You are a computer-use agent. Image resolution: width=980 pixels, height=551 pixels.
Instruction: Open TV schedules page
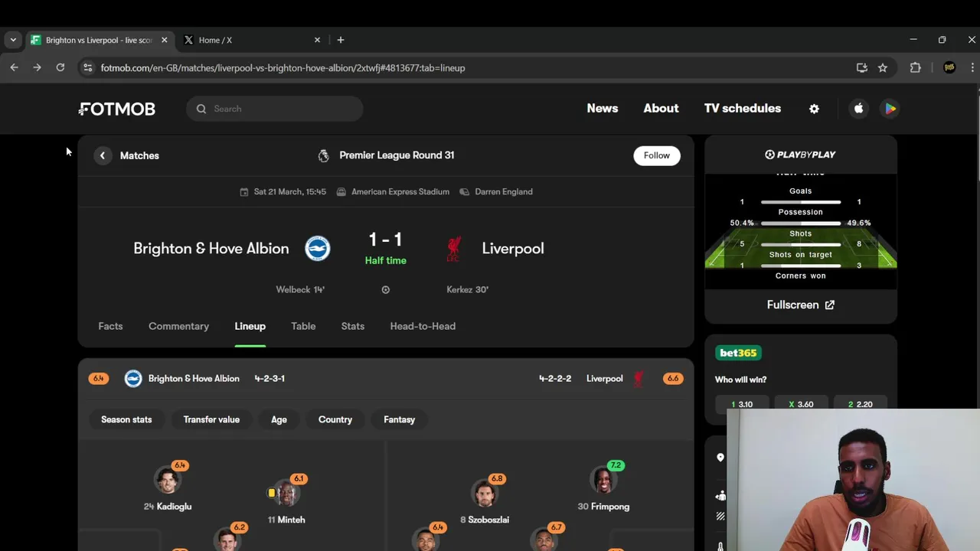(743, 109)
